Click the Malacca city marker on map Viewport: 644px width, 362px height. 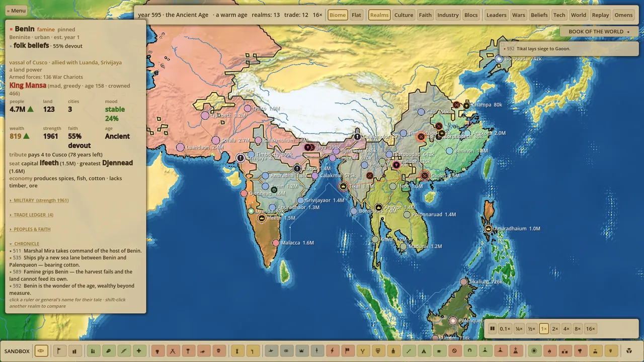276,243
